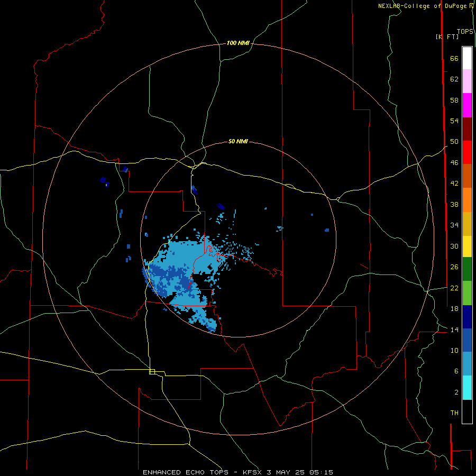Click the legend value "50"
This screenshot has width=476, height=476.
(x=454, y=142)
